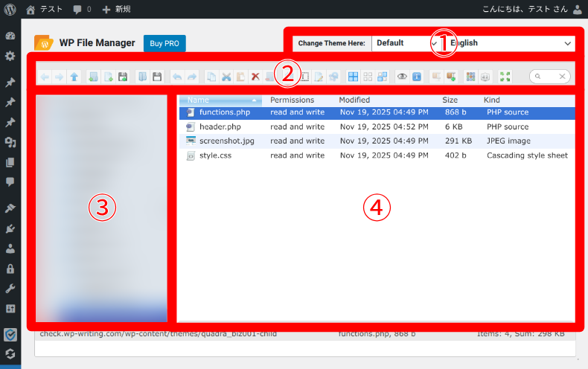Undo the last action

[x=177, y=77]
